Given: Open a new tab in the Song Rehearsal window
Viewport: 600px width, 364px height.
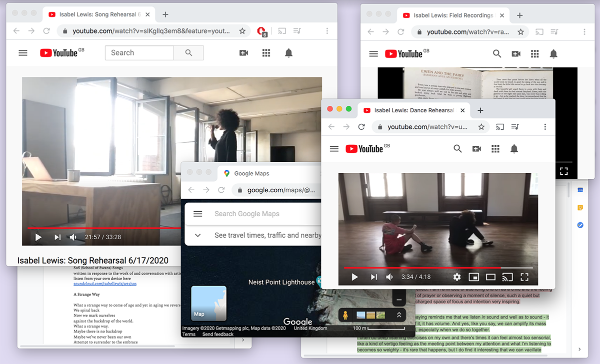Looking at the screenshot, I should [165, 15].
